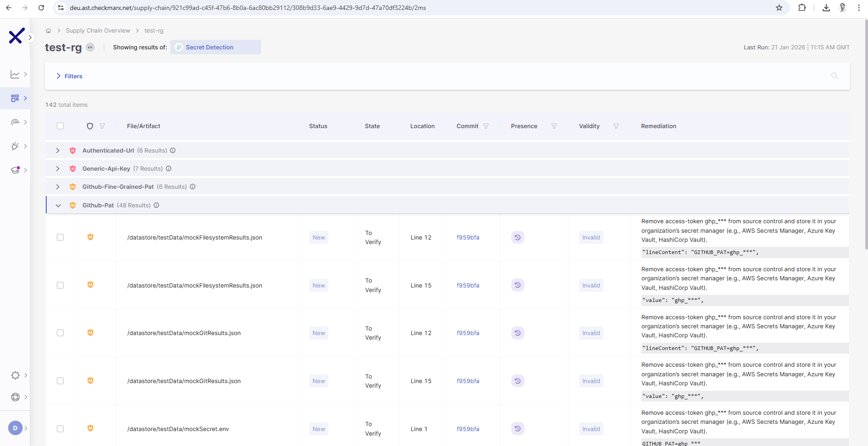This screenshot has width=868, height=446.
Task: Click info icon beside Github-Pat results
Action: [156, 206]
